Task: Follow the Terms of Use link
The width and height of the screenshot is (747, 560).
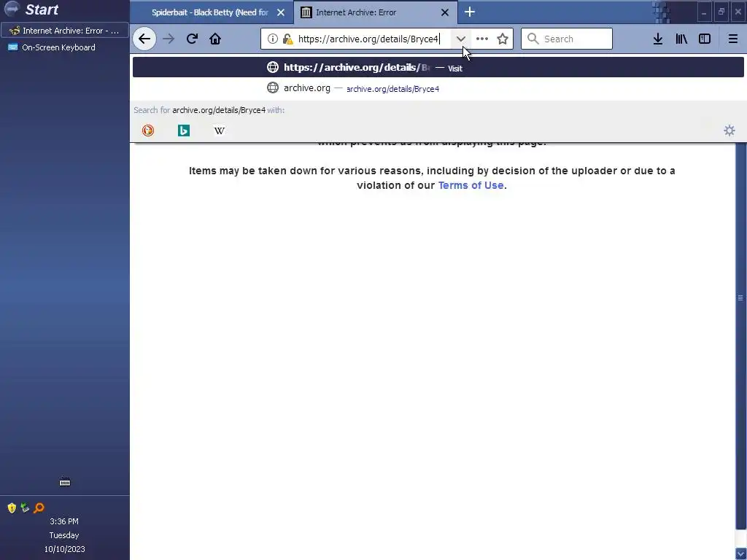Action: point(471,185)
